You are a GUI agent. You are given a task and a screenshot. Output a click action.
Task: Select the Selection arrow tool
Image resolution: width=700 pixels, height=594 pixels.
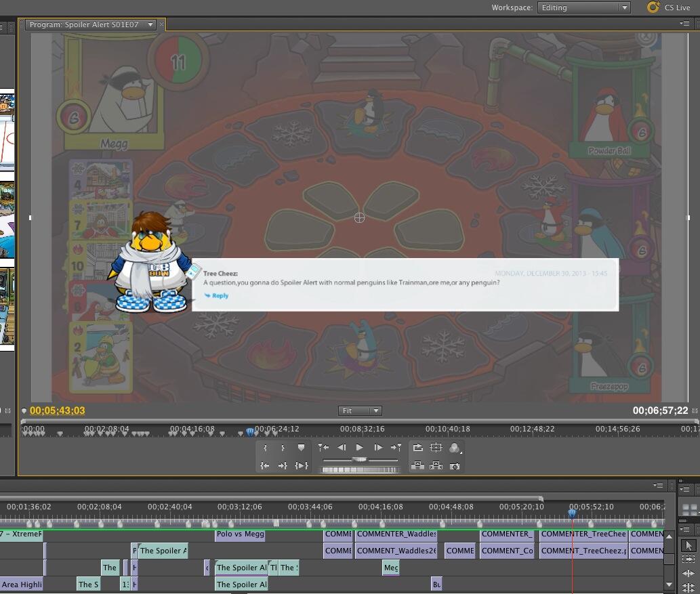(x=688, y=545)
